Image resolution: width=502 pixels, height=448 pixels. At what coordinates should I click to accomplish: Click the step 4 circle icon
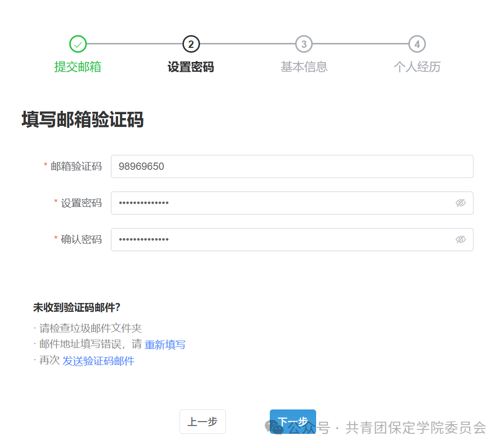417,44
